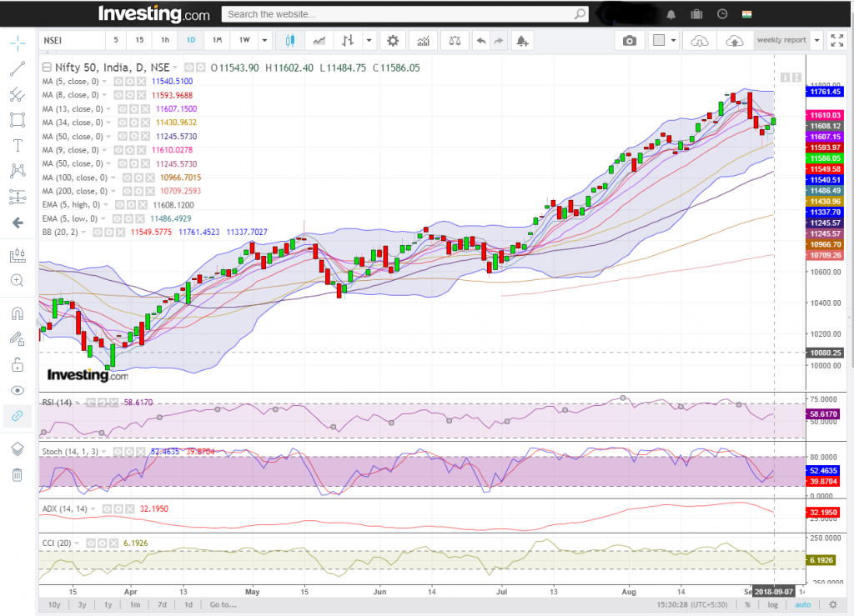Open the price chart icon tool
This screenshot has width=854, height=616.
[x=18, y=255]
